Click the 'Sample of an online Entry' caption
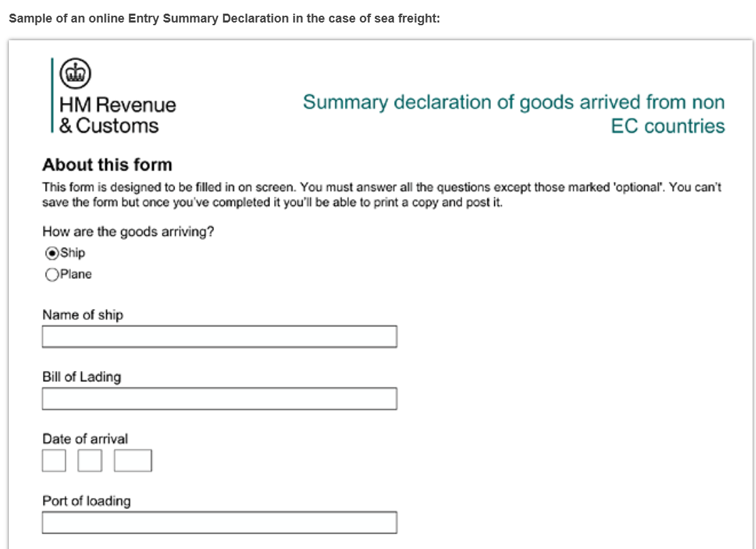 pyautogui.click(x=224, y=18)
